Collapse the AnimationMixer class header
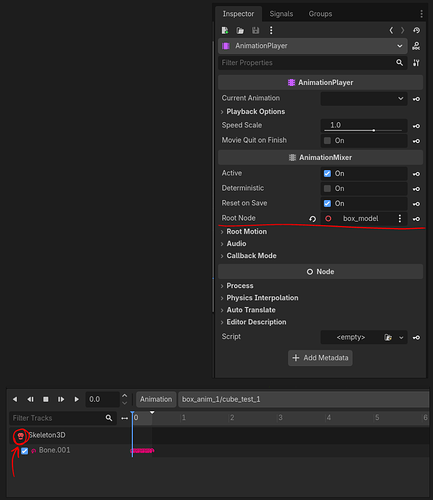This screenshot has height=500, width=433. pyautogui.click(x=321, y=157)
